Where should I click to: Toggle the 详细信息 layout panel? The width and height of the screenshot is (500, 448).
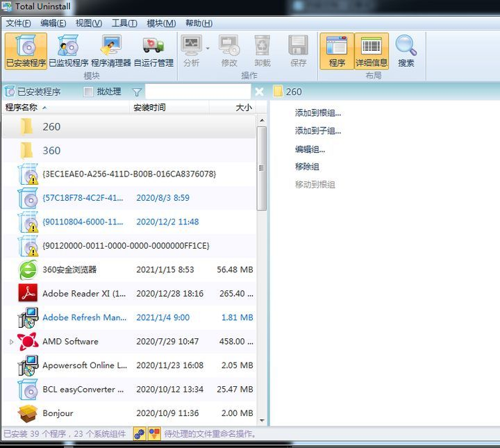click(x=372, y=51)
